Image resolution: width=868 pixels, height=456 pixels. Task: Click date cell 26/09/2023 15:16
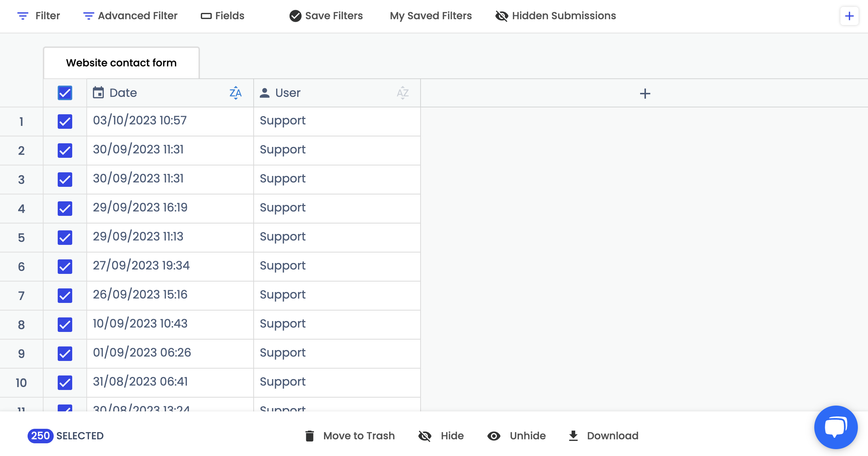pyautogui.click(x=170, y=296)
